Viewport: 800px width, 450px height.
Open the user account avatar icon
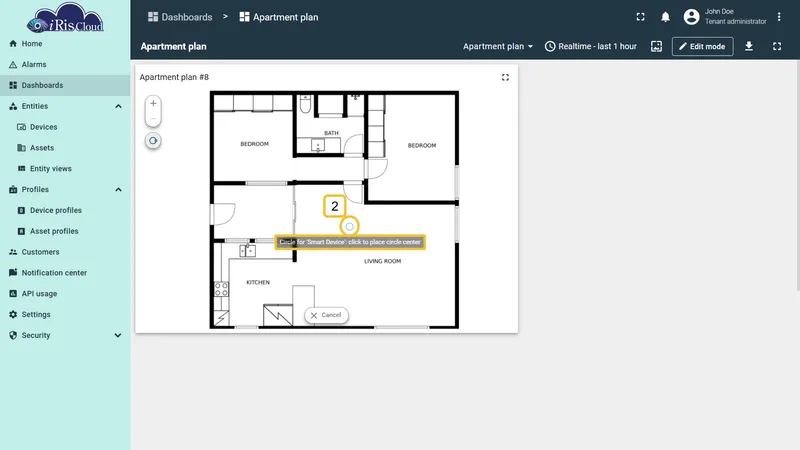pyautogui.click(x=691, y=17)
